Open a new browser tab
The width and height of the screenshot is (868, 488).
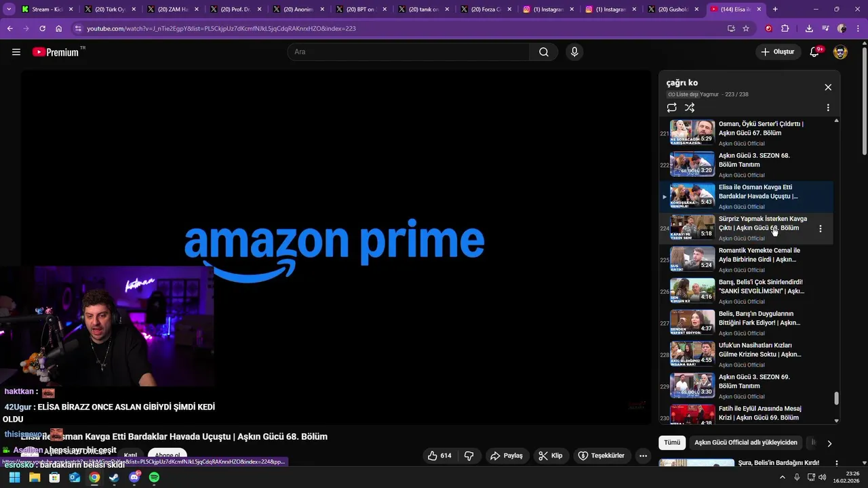[775, 9]
